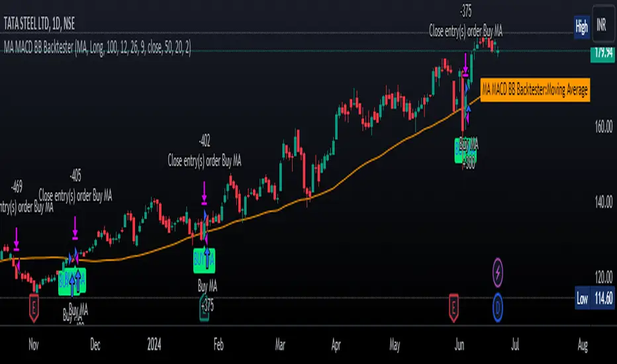
Task: Click the +300 entry quantity label
Action: [x=468, y=163]
